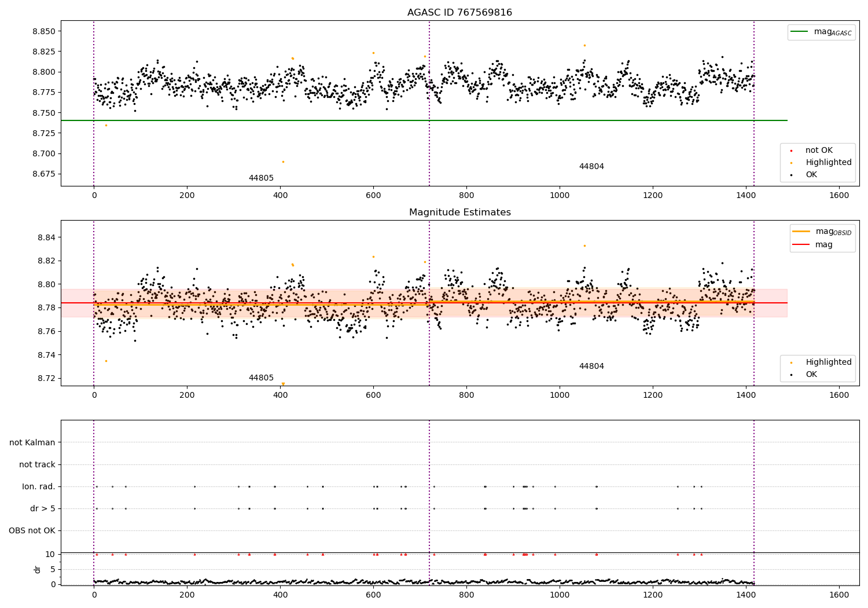Click '44805' label in Magnitude Estimates plot
This screenshot has width=868, height=608.
pyautogui.click(x=261, y=378)
